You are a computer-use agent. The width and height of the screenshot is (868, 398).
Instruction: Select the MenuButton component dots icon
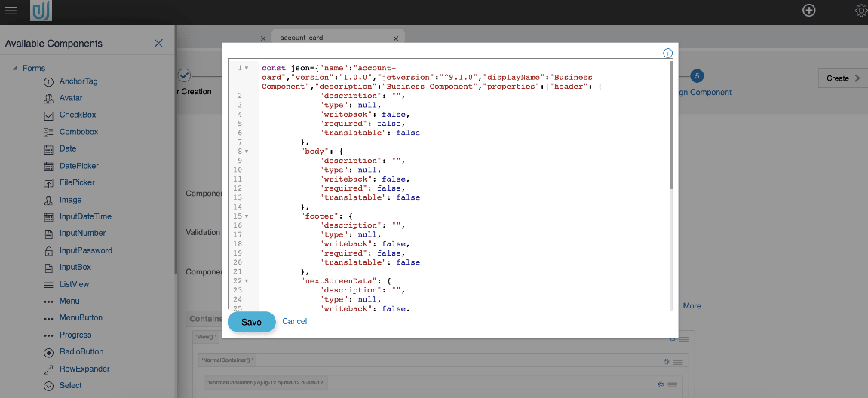[48, 318]
